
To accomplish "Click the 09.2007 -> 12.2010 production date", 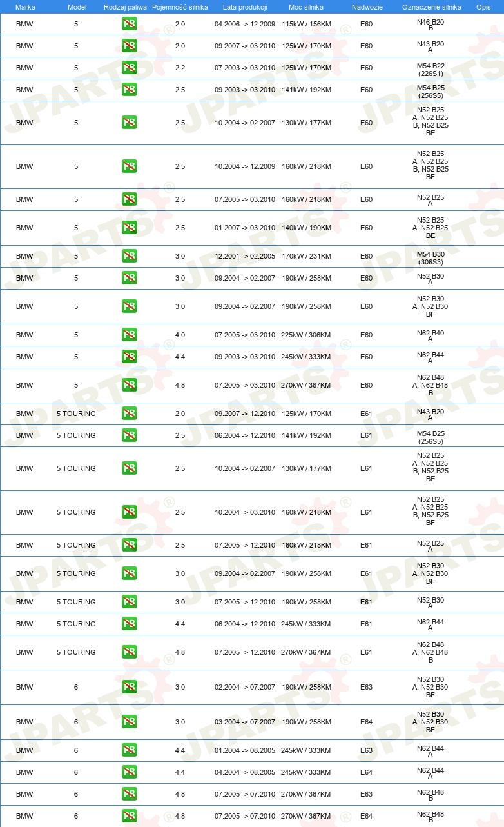I will pos(245,413).
